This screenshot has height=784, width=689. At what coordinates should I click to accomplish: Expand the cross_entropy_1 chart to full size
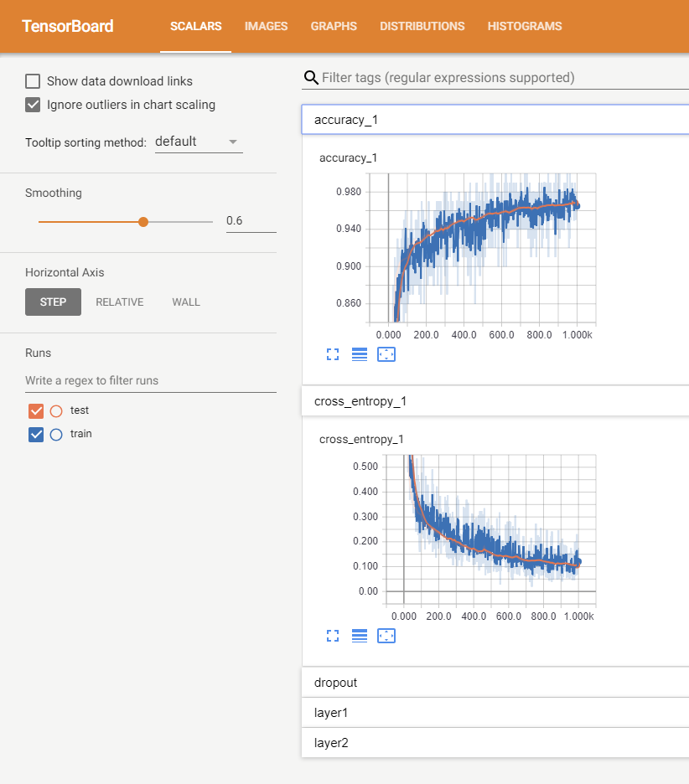pyautogui.click(x=333, y=636)
